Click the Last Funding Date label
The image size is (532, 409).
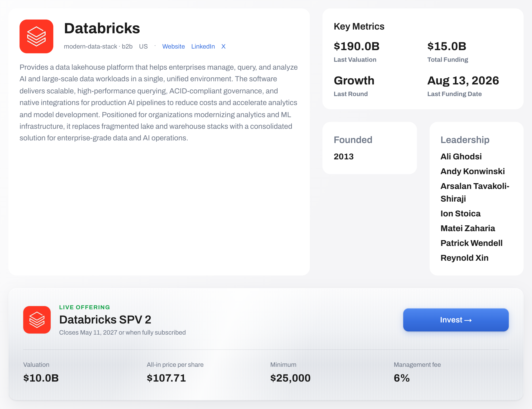pos(454,94)
